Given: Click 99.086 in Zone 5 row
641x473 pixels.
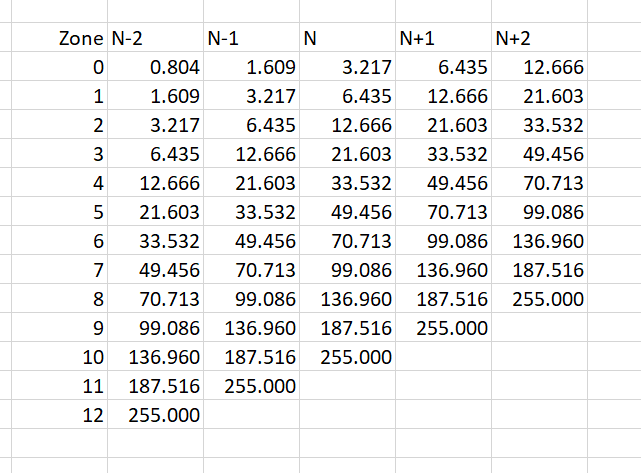Looking at the screenshot, I should (540, 211).
